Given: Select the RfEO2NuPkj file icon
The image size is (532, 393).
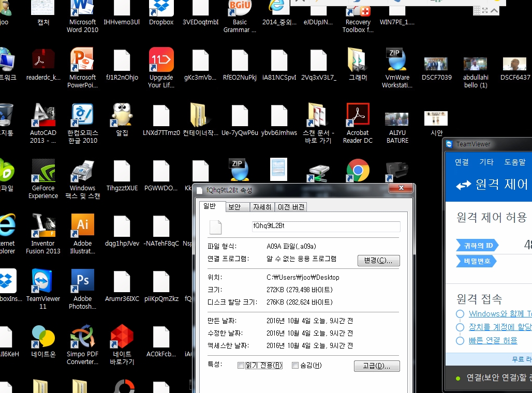Looking at the screenshot, I should [240, 60].
